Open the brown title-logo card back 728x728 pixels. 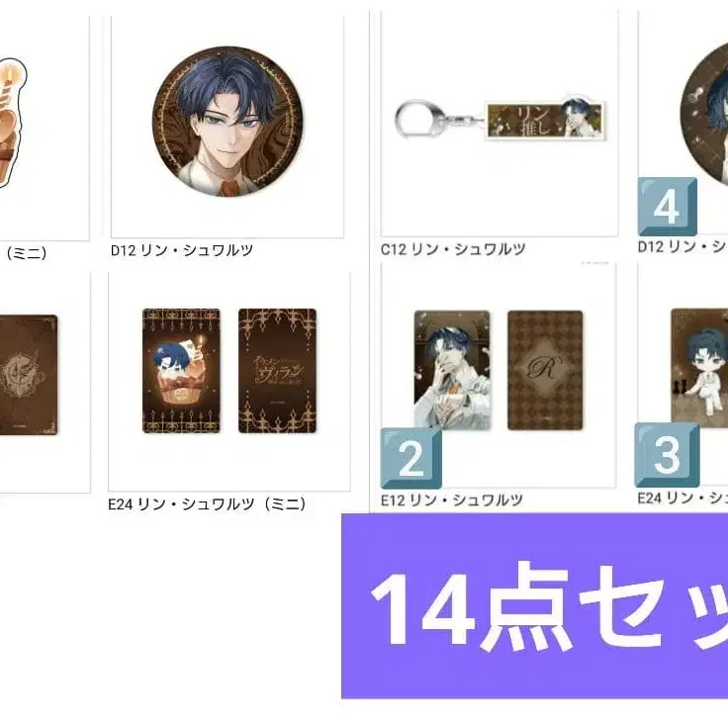(x=277, y=371)
